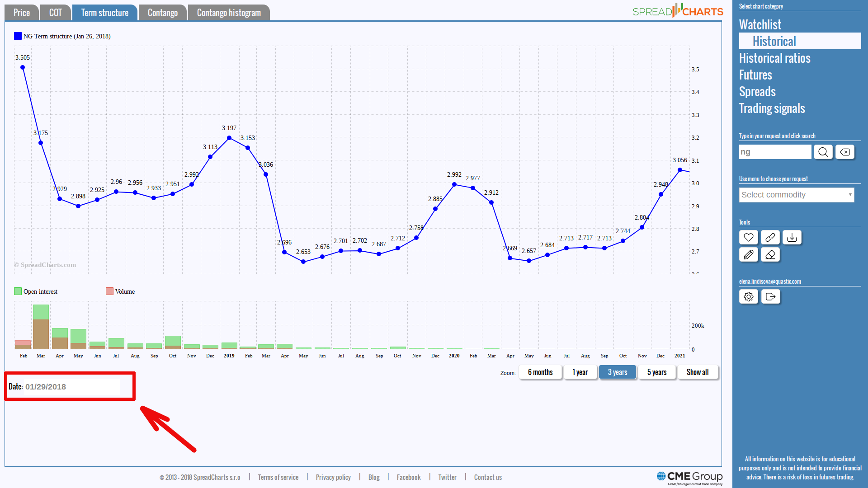Viewport: 868px width, 488px height.
Task: Zoom chart to 1 year
Action: 580,372
